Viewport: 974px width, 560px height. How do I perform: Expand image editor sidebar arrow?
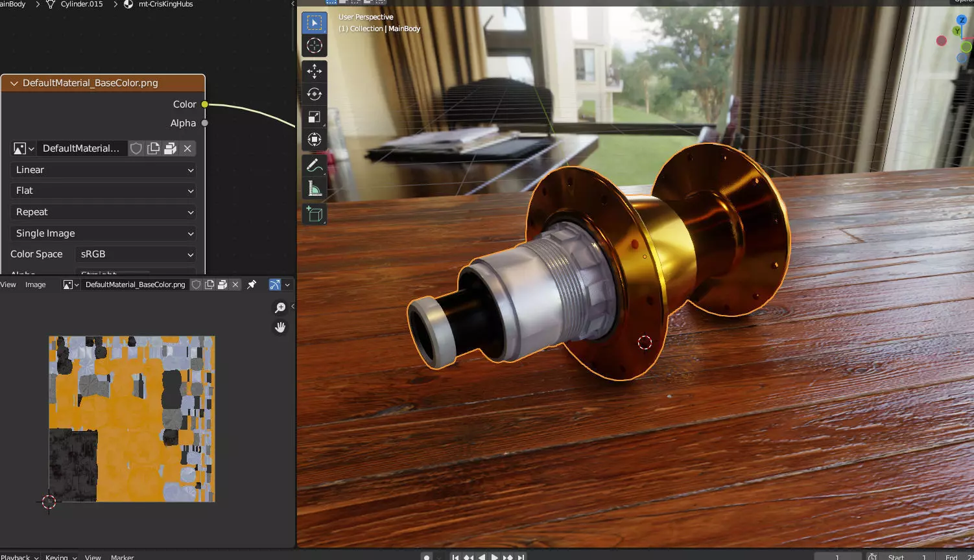coord(293,306)
